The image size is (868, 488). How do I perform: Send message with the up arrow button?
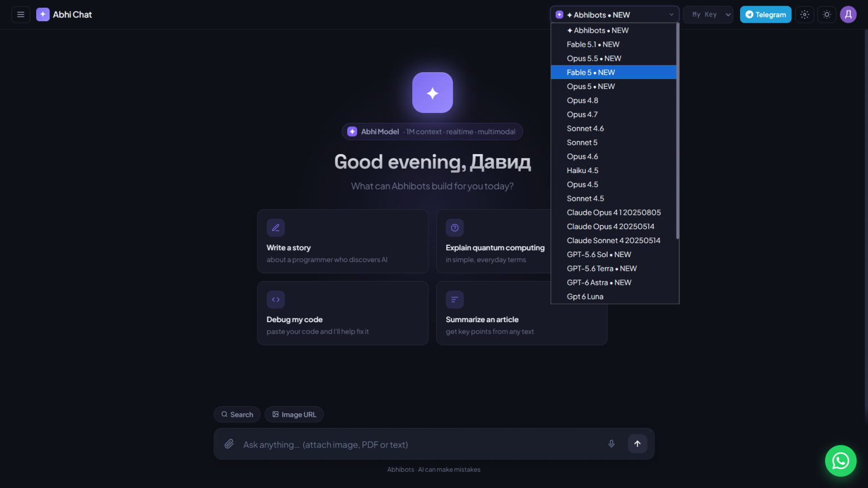coord(638,443)
